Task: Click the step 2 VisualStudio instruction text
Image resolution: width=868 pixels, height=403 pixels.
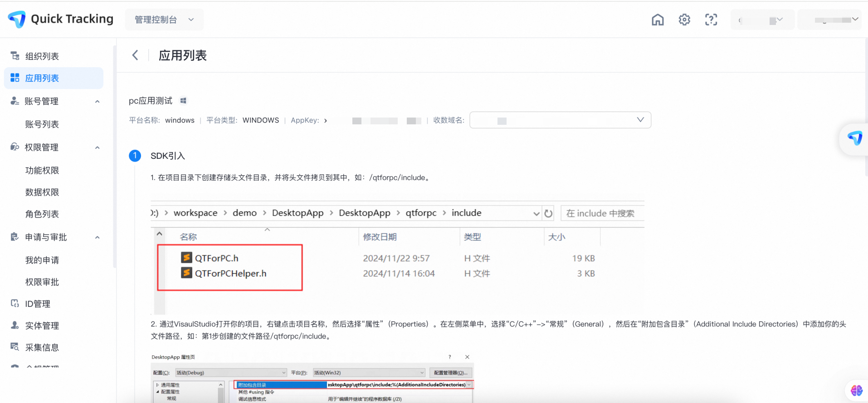Action: click(x=498, y=330)
